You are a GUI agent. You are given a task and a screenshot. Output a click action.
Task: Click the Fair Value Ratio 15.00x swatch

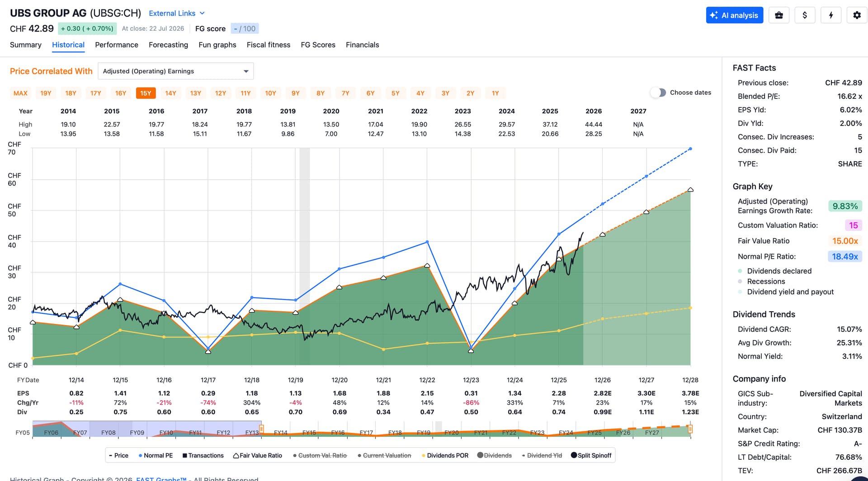[845, 241]
